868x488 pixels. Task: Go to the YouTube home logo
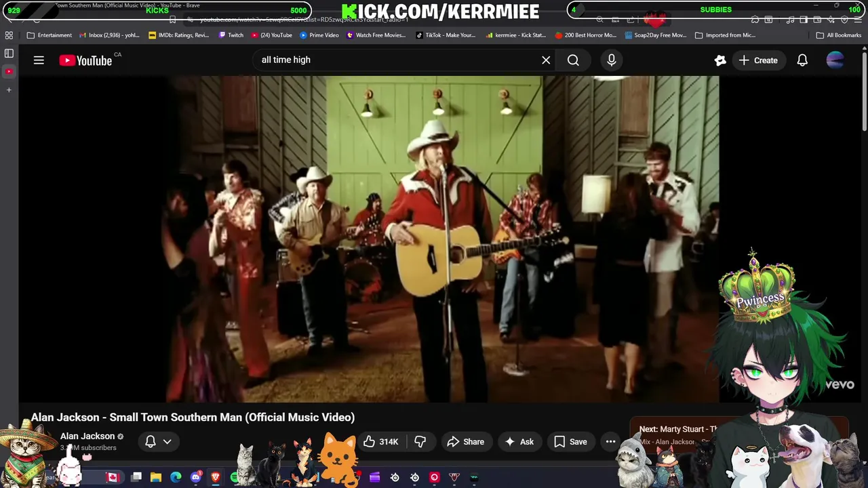[85, 60]
